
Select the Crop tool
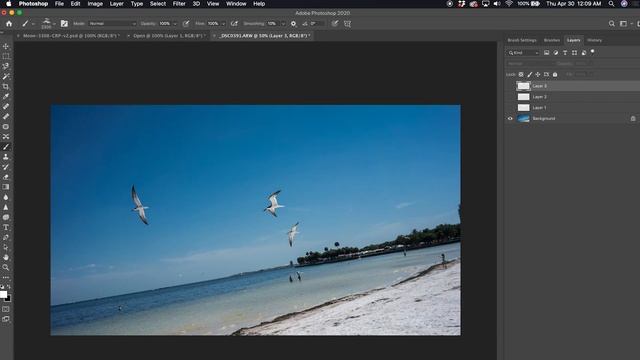[6, 87]
